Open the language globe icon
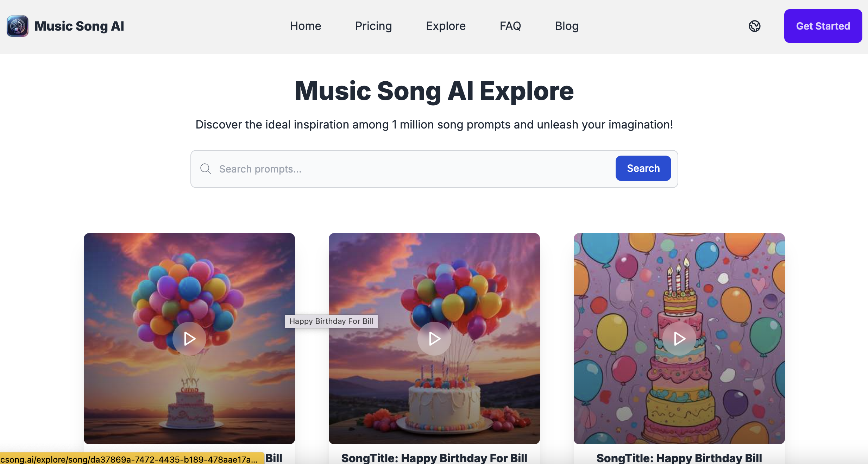 click(x=754, y=26)
